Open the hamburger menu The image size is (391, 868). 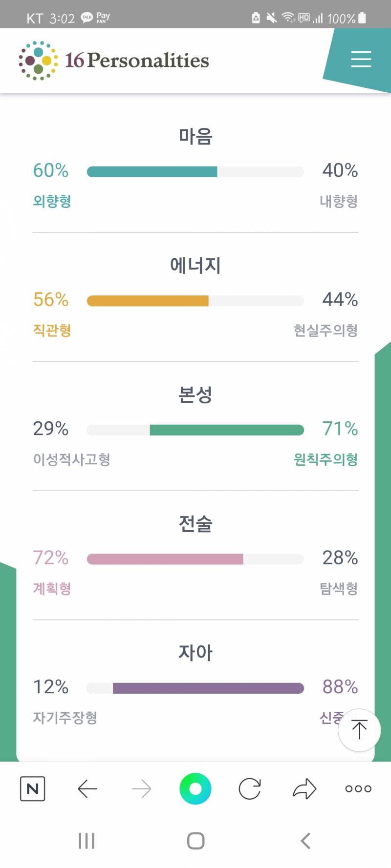click(x=361, y=60)
